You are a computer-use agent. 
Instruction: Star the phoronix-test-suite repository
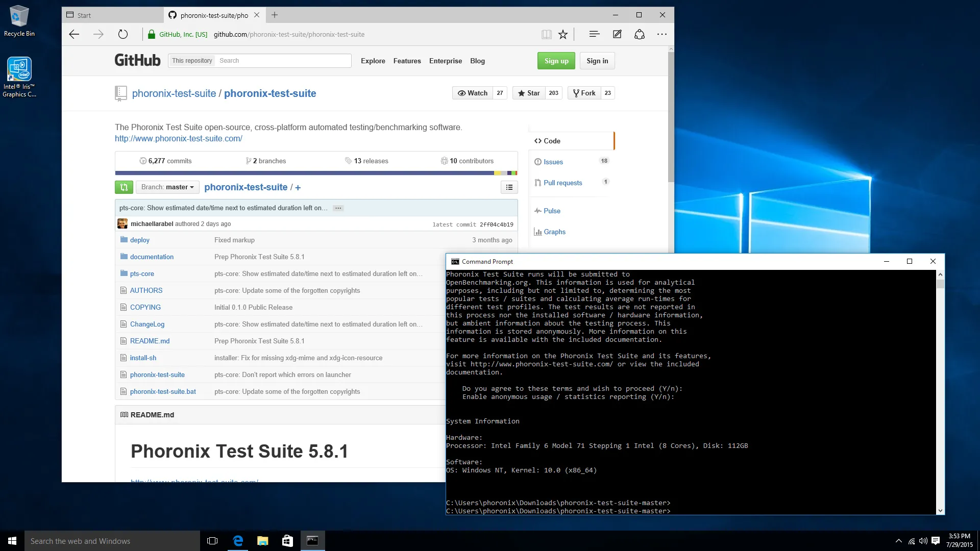tap(529, 93)
